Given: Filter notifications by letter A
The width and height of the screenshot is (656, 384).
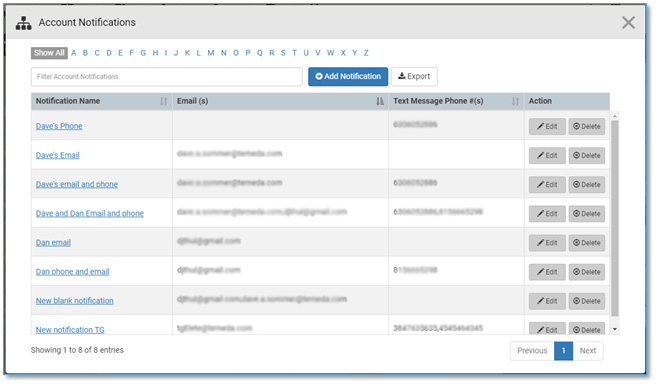Looking at the screenshot, I should 74,53.
